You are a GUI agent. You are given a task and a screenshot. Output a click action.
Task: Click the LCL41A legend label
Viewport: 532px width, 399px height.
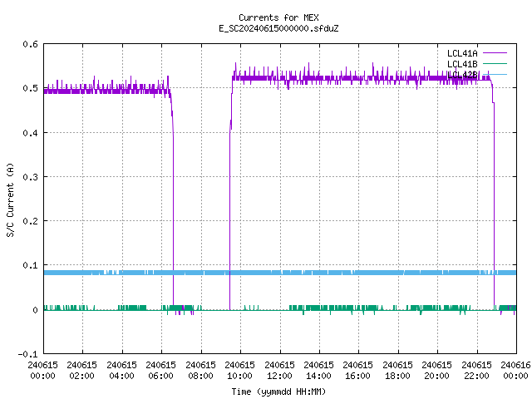462,53
